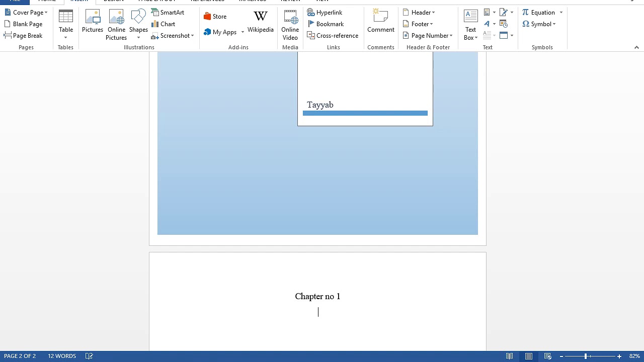The image size is (644, 362).
Task: Insert a Cross-reference
Action: coord(333,35)
